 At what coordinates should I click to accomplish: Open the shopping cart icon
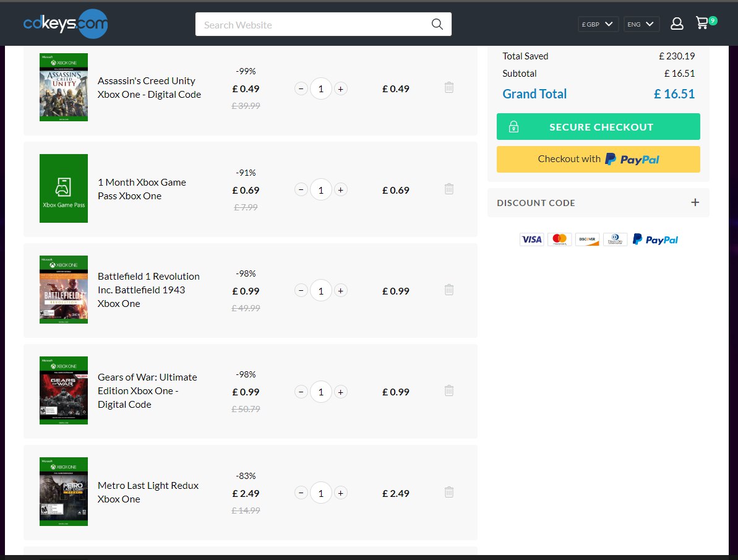[706, 23]
